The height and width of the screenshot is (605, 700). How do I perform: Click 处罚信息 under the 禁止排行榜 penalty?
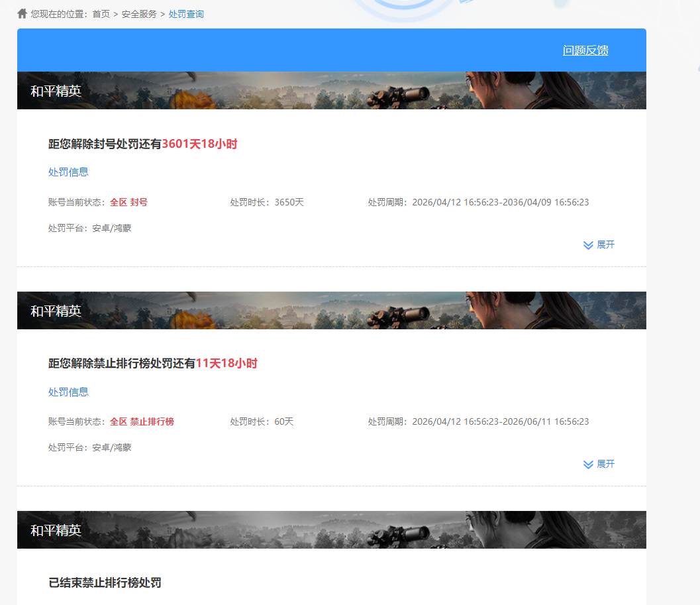click(x=68, y=392)
